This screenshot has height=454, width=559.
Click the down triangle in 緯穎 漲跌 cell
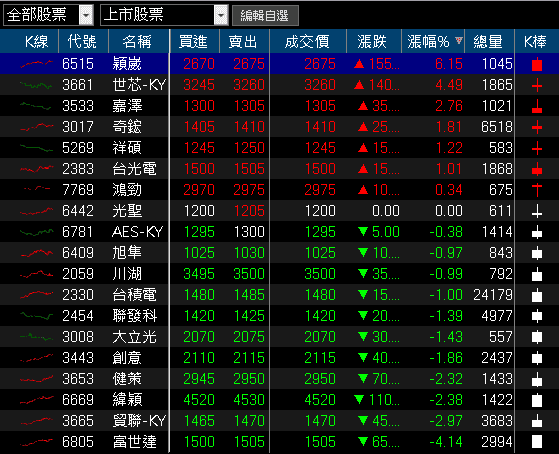[x=359, y=400]
